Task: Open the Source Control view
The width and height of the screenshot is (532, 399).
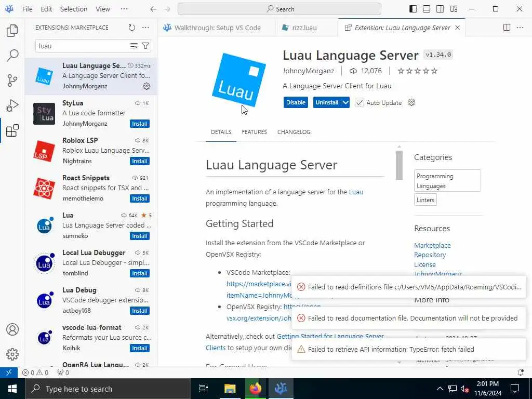Action: [12, 81]
